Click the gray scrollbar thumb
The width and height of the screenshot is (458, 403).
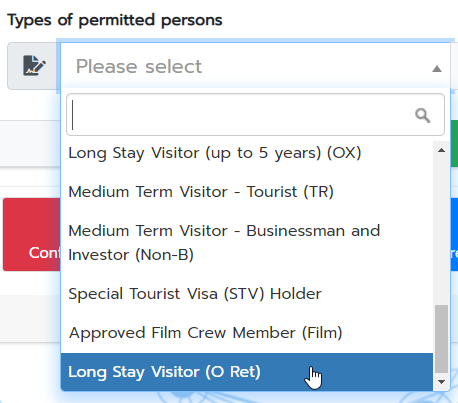pos(441,339)
